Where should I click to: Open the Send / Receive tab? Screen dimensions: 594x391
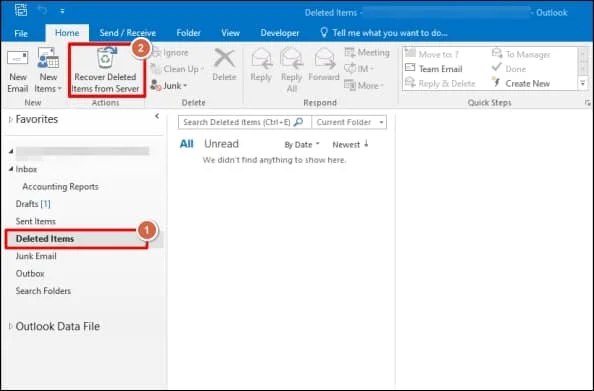(x=128, y=33)
